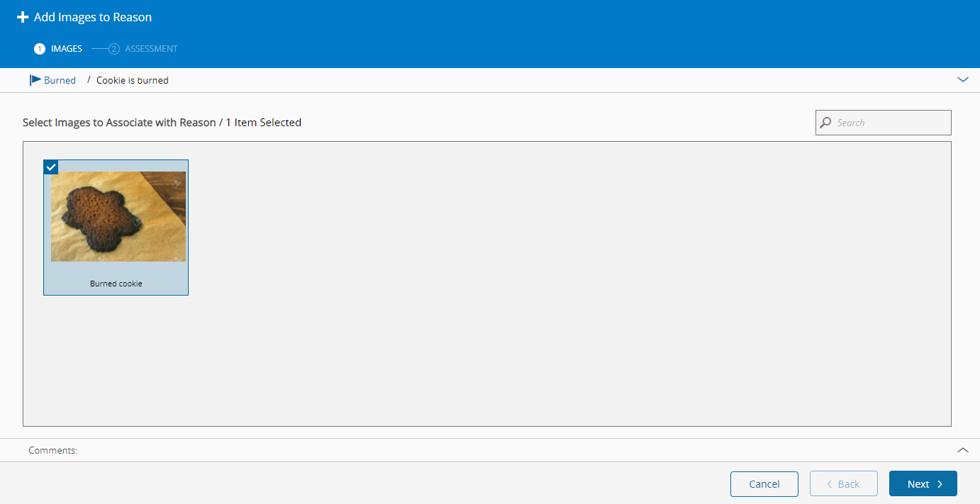Click the Burned flag icon
Image resolution: width=980 pixels, height=504 pixels.
click(35, 80)
